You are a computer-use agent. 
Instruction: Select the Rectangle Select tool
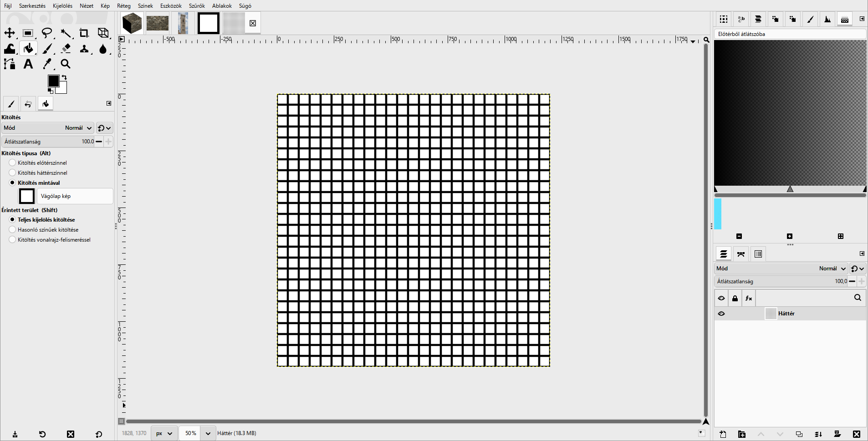coord(28,33)
